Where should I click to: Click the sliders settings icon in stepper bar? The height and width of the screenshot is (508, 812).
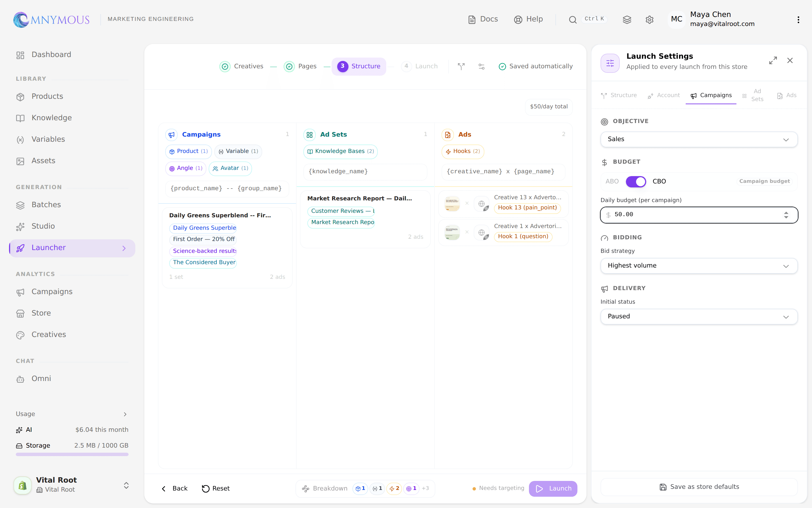(x=481, y=67)
